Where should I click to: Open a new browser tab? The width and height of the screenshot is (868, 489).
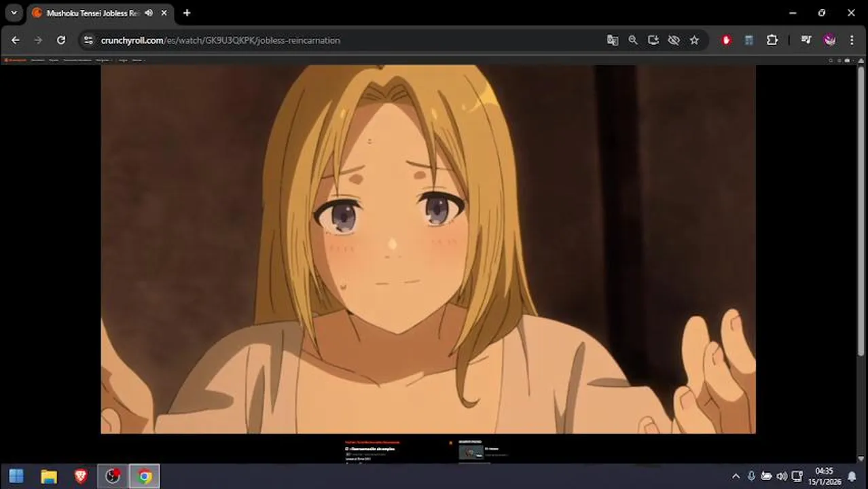[187, 13]
